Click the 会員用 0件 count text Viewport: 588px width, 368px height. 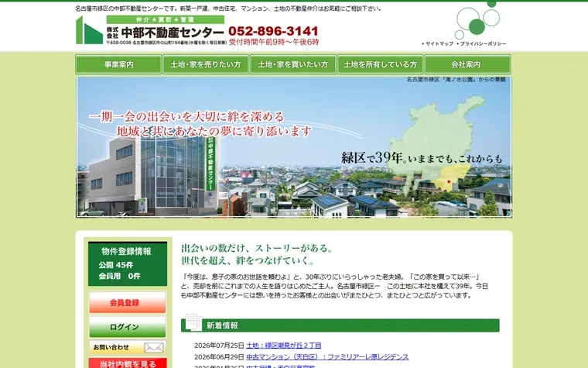120,277
